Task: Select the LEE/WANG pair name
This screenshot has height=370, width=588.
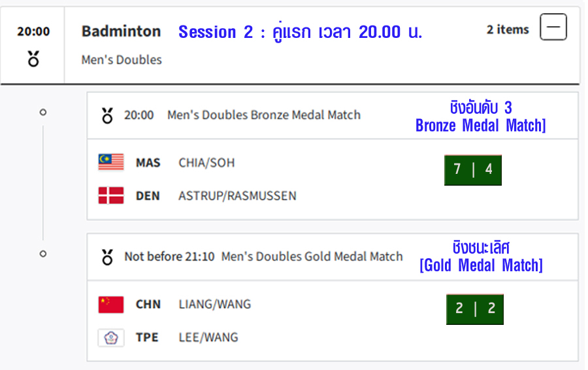Action: pyautogui.click(x=208, y=337)
